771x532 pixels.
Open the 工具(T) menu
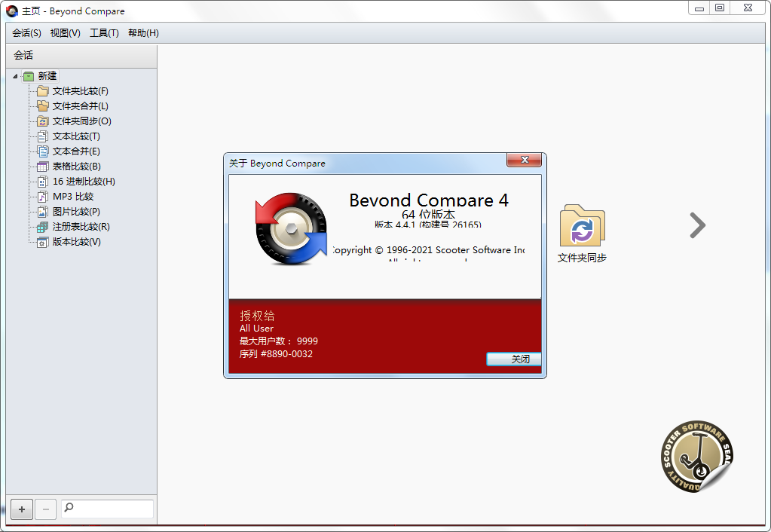click(104, 33)
